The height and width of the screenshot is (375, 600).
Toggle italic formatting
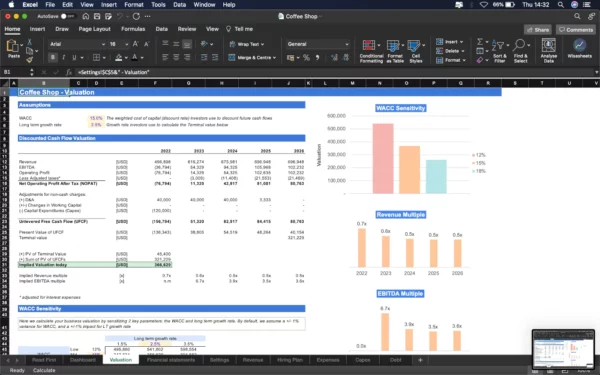[x=64, y=57]
